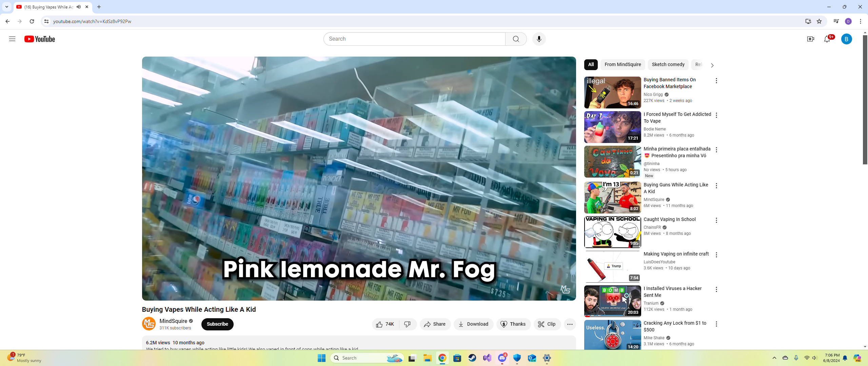This screenshot has width=868, height=366.
Task: Open options menu for Caught Vaping In School
Action: coord(716,220)
